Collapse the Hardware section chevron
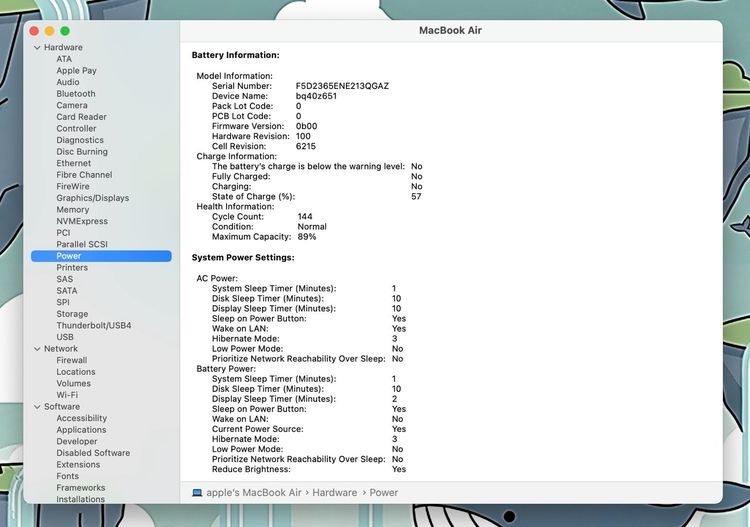The width and height of the screenshot is (750, 527). (37, 47)
